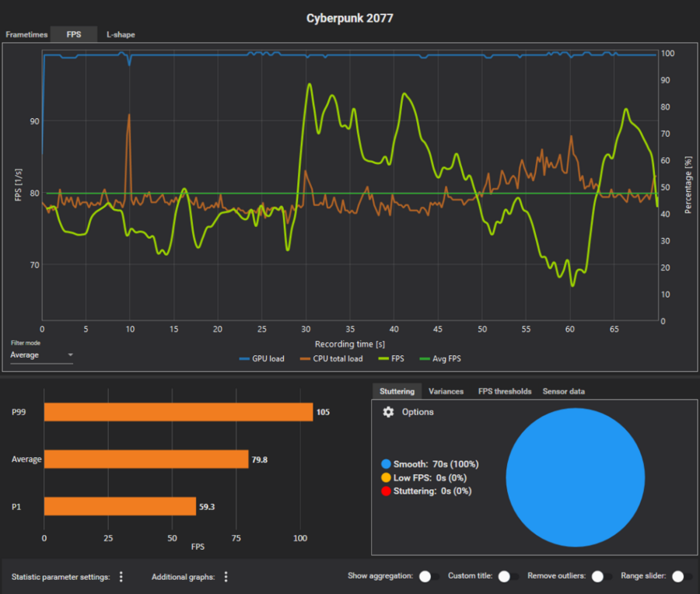
Task: Click the Percentage [%] axis label
Action: pyautogui.click(x=688, y=185)
